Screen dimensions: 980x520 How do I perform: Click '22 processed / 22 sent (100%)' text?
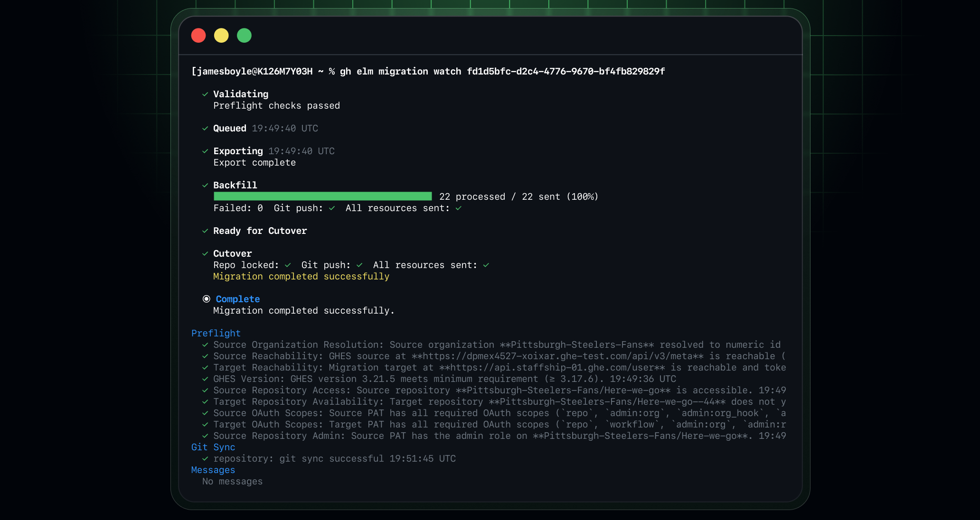[518, 197]
